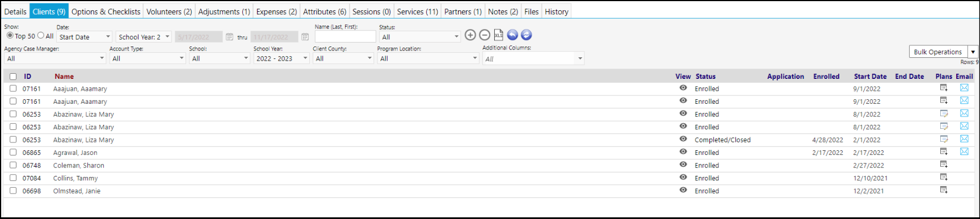980x219 pixels.
Task: Select the All radio button under Show
Action: [x=41, y=35]
